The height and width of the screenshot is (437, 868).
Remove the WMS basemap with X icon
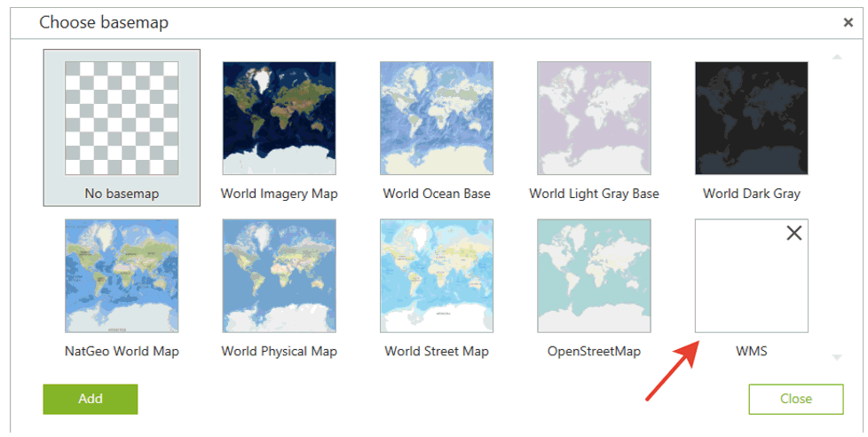pos(794,233)
